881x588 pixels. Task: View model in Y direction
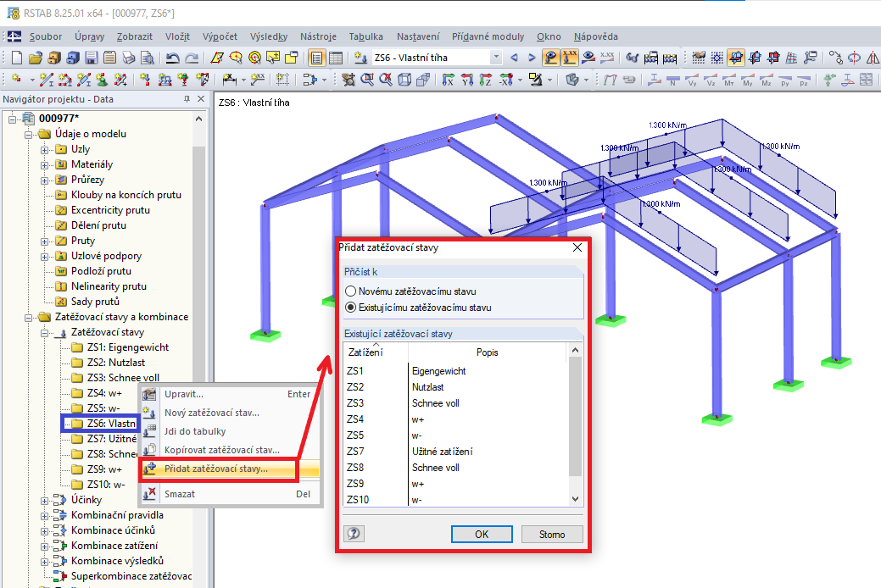[467, 80]
